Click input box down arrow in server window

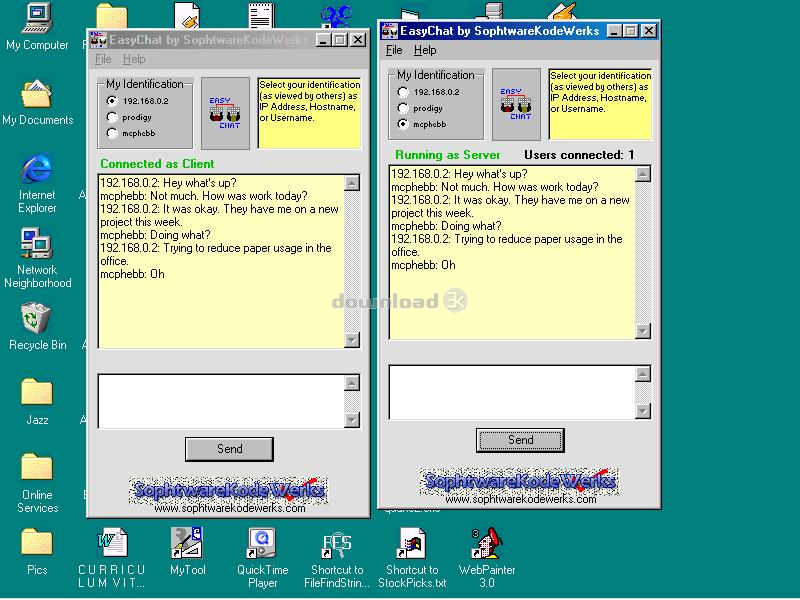pos(643,411)
